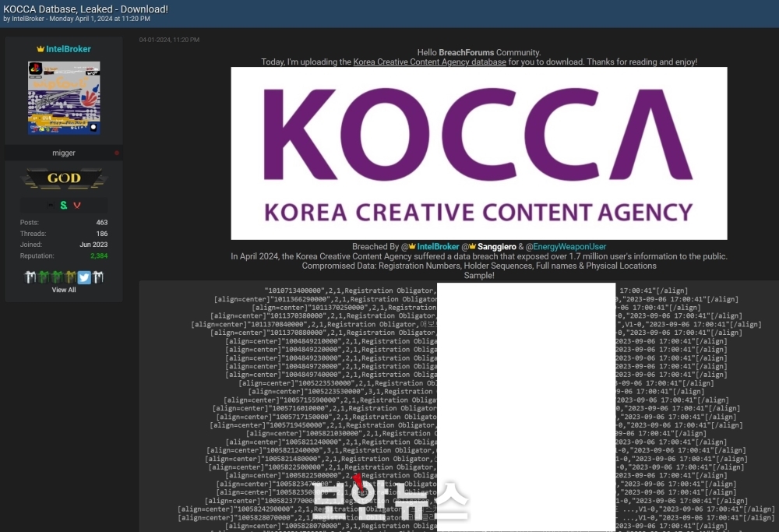This screenshot has width=779, height=532.
Task: Follow the 'Korea Creative Content Agency database' link
Action: point(430,62)
